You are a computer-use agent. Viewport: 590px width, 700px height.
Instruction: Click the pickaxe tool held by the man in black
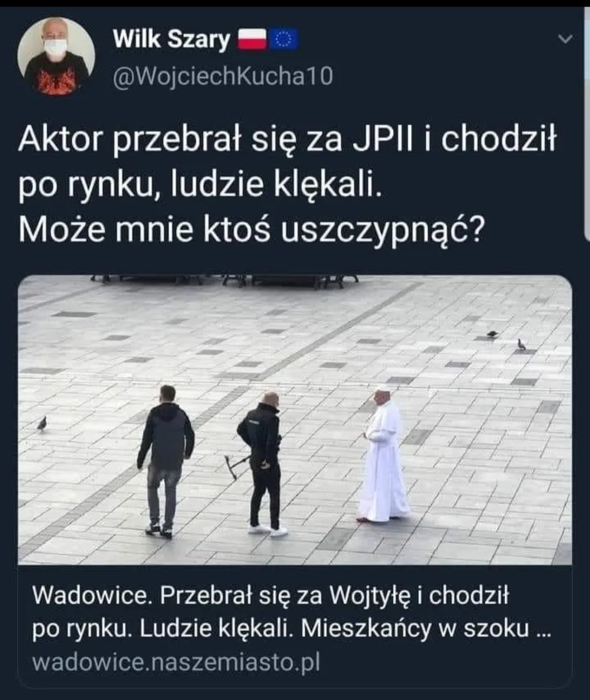click(x=237, y=466)
